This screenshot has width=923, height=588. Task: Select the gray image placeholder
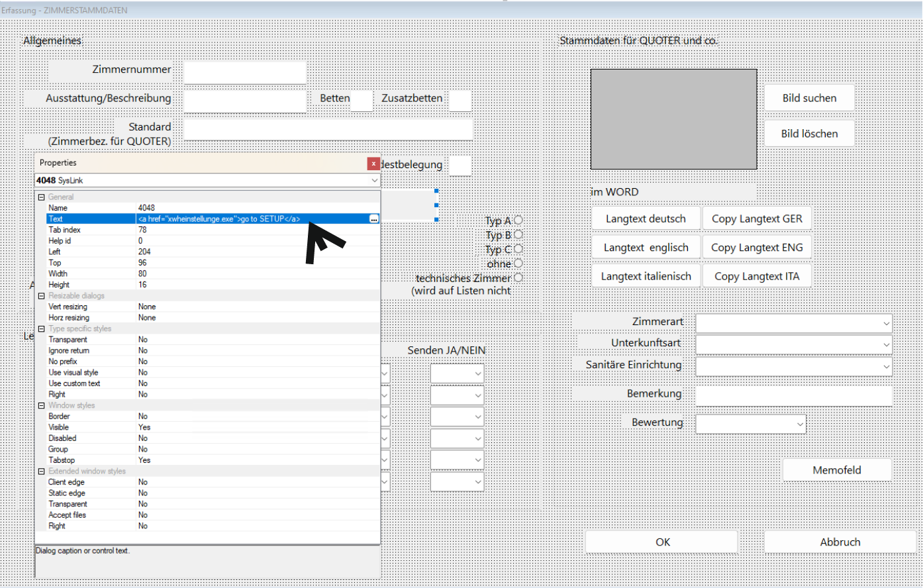(673, 119)
